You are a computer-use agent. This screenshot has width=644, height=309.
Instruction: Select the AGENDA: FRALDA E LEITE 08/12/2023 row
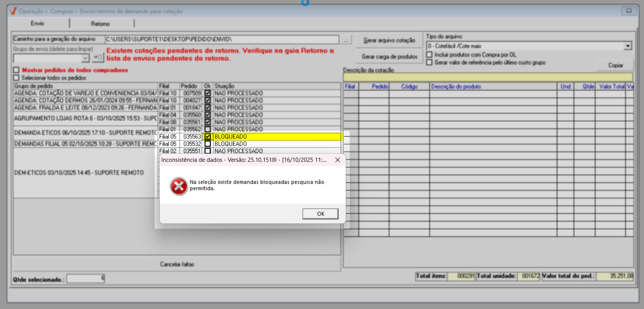[86, 107]
